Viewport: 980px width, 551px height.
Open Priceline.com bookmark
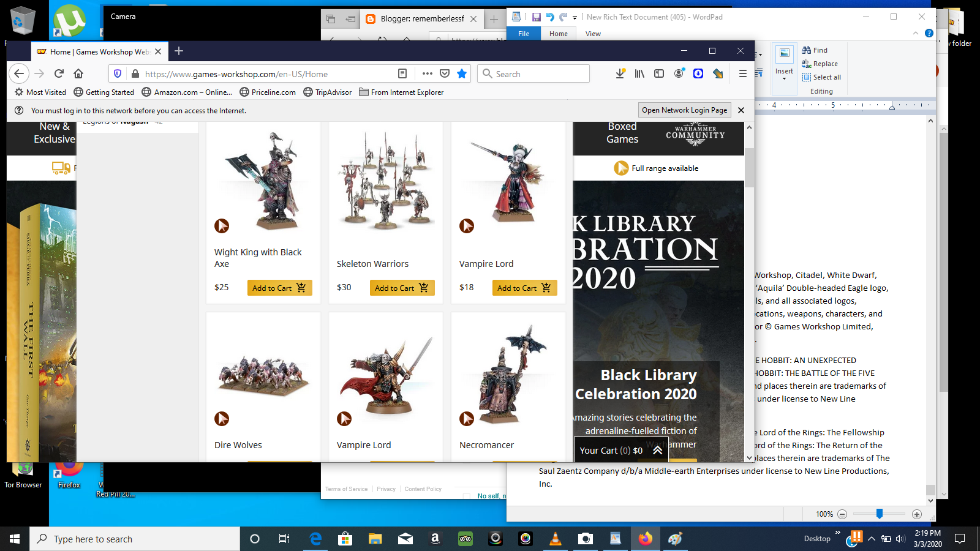tap(268, 92)
